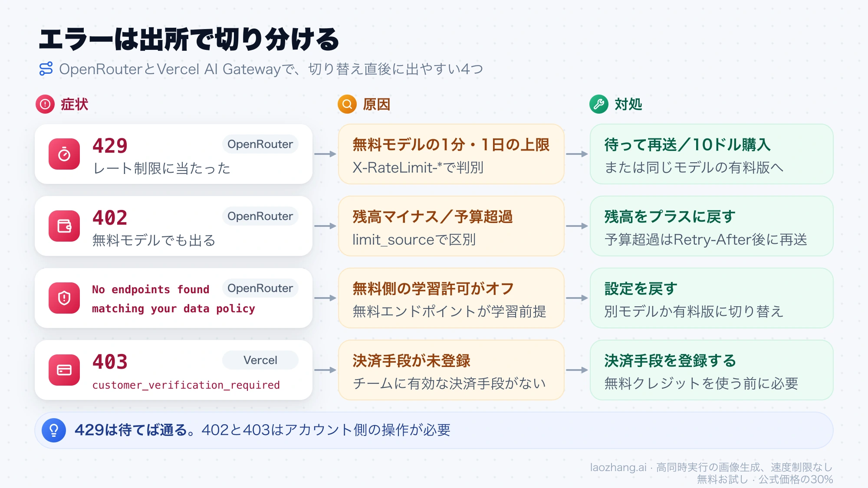Click the laozhang.ai footer text

(x=711, y=467)
